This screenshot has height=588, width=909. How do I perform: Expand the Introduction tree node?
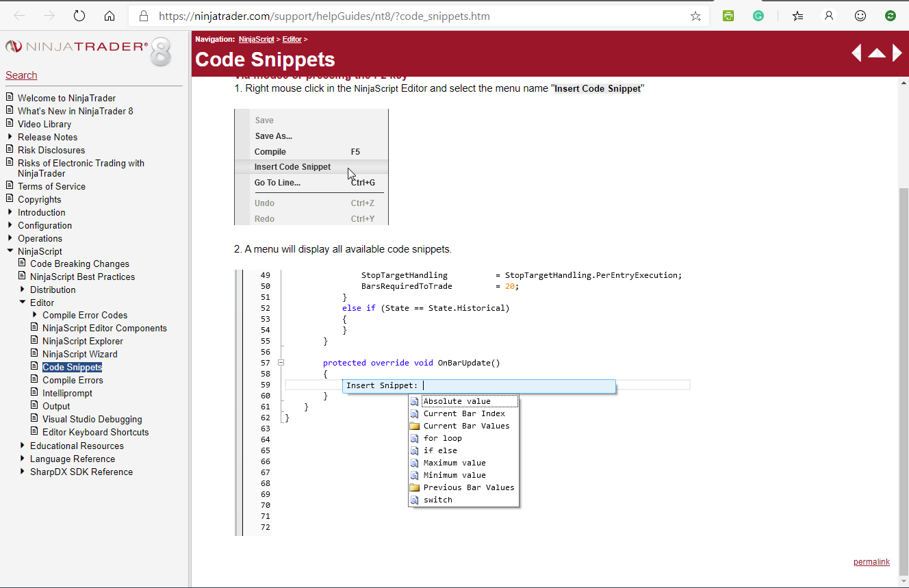tap(10, 212)
